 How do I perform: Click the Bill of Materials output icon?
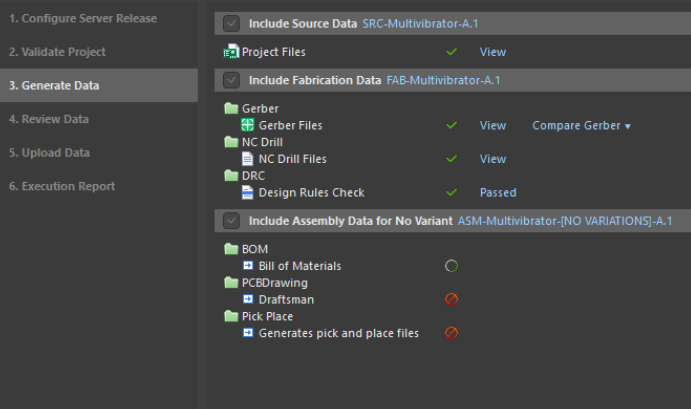click(248, 266)
